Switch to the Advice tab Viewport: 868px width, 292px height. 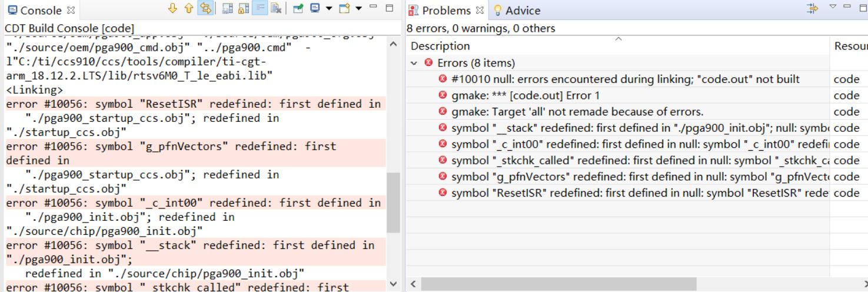coord(517,11)
